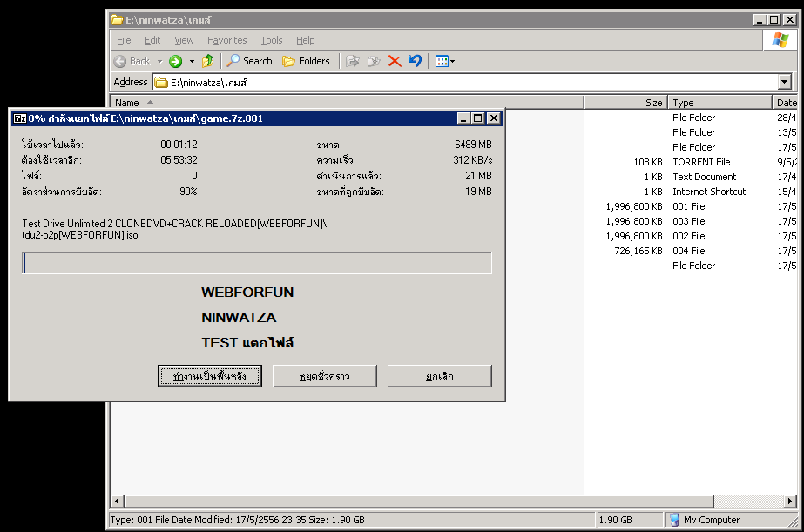Click the 7z icon in dialog title
804x532 pixels.
click(20, 118)
